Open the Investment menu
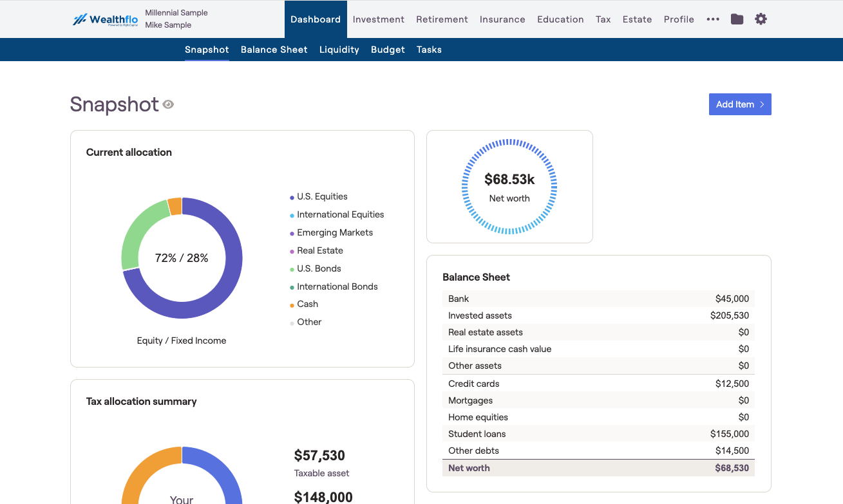Image resolution: width=843 pixels, height=504 pixels. click(x=379, y=19)
